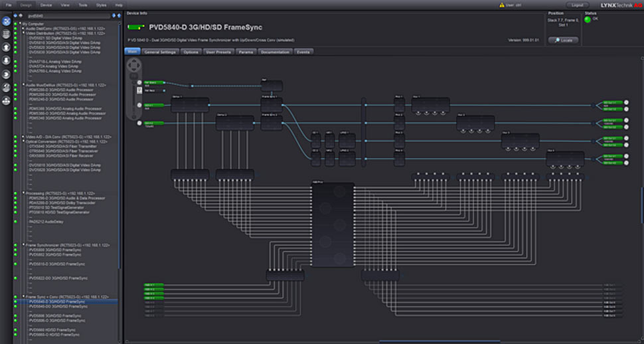
Task: Collapse the Frame Sync + Conv group
Action: click(x=23, y=296)
